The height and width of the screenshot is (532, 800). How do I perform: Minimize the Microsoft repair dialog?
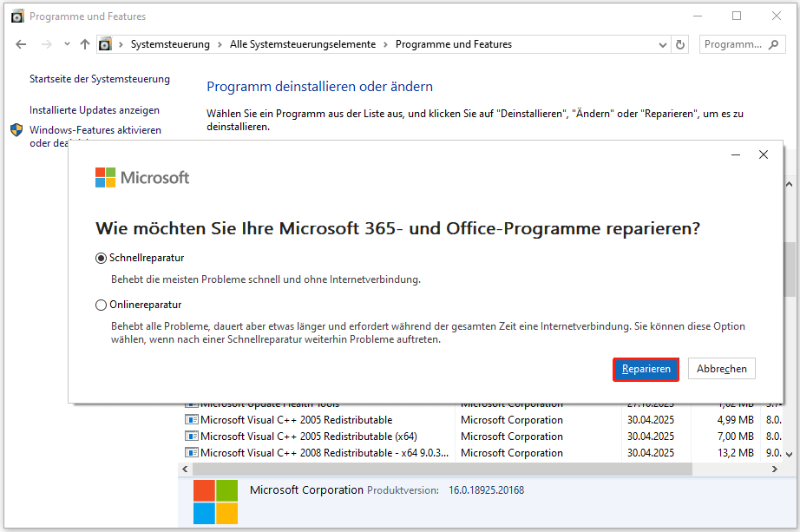[x=736, y=154]
